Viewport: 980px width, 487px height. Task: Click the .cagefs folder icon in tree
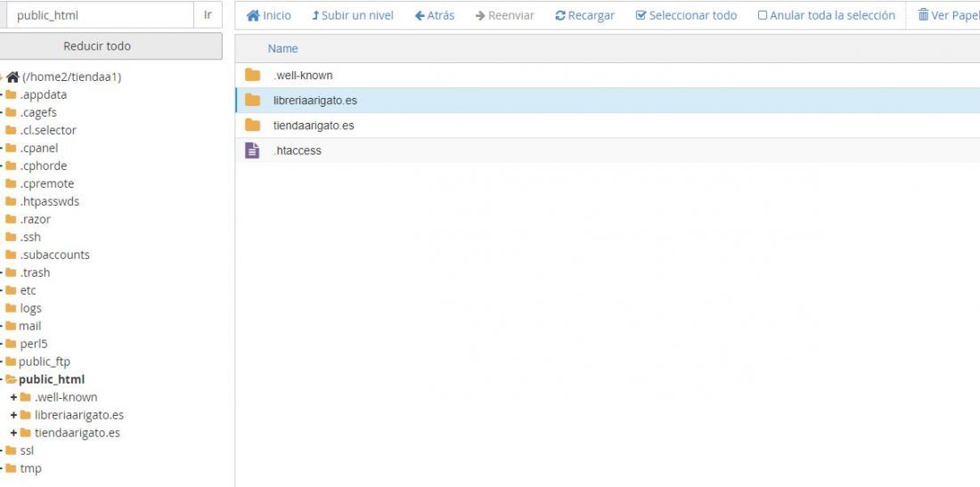[11, 113]
